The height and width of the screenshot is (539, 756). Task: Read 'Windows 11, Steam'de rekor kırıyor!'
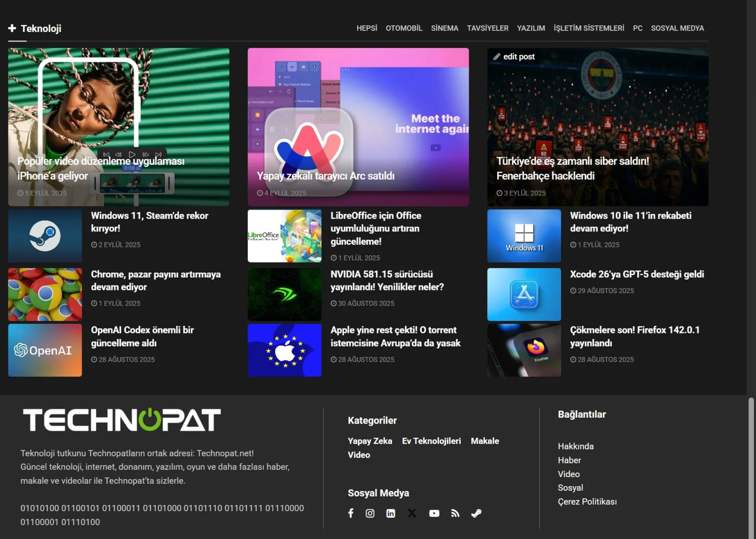(150, 222)
